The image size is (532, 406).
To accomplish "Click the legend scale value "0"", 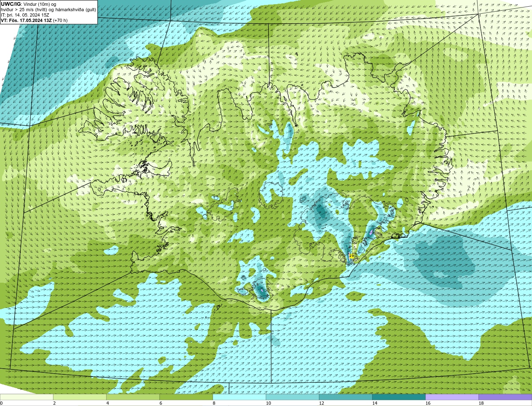I will tap(1, 403).
